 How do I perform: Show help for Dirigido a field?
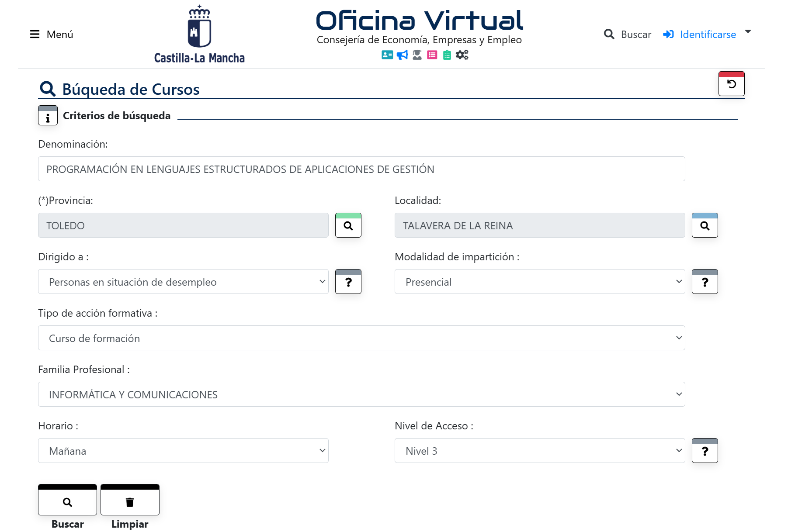[348, 282]
